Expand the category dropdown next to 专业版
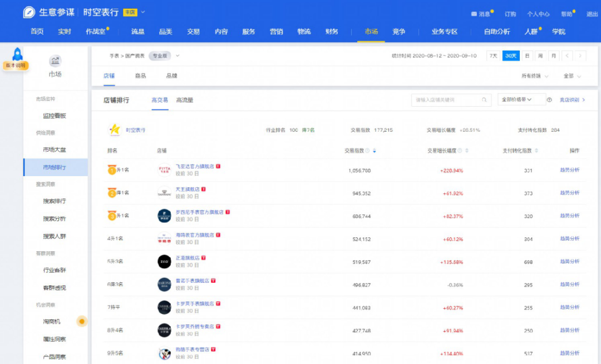The width and height of the screenshot is (601, 364). click(178, 56)
